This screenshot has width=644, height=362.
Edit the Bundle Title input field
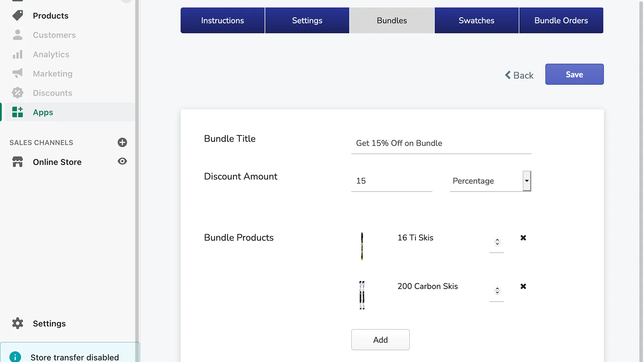point(441,143)
